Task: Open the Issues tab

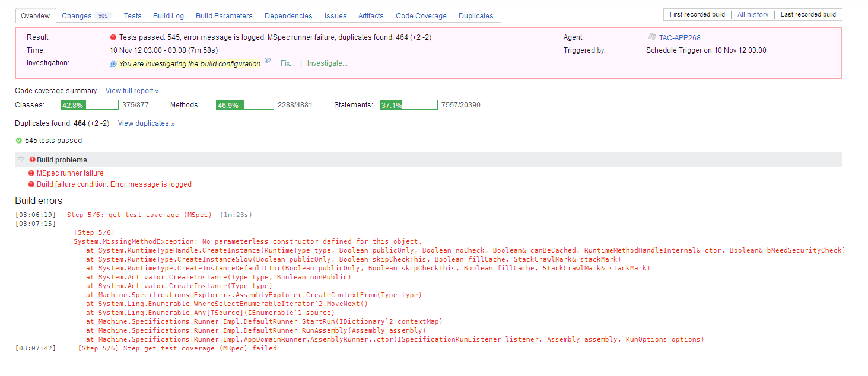Action: click(336, 16)
